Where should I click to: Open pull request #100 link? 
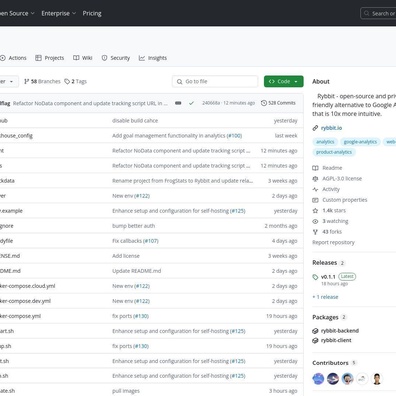234,136
